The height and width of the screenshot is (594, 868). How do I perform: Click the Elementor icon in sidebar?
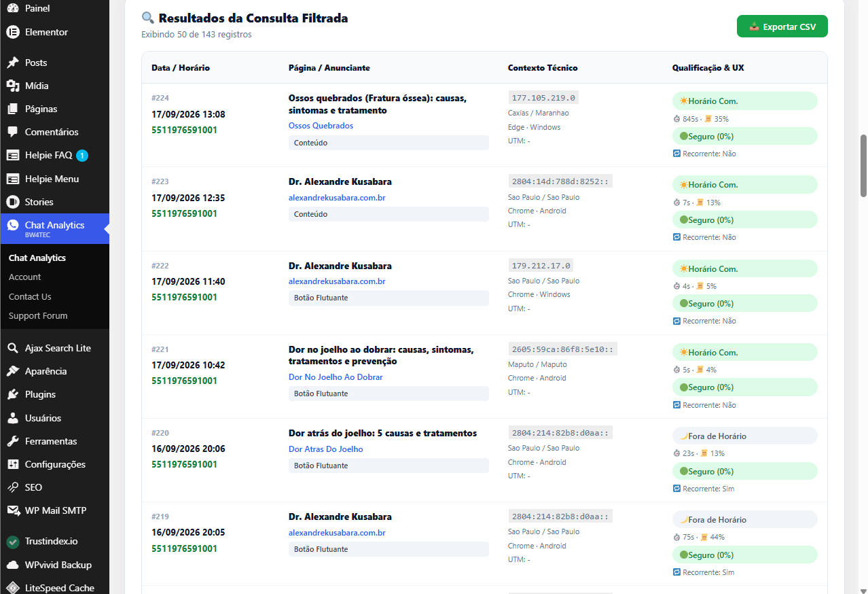tap(12, 32)
